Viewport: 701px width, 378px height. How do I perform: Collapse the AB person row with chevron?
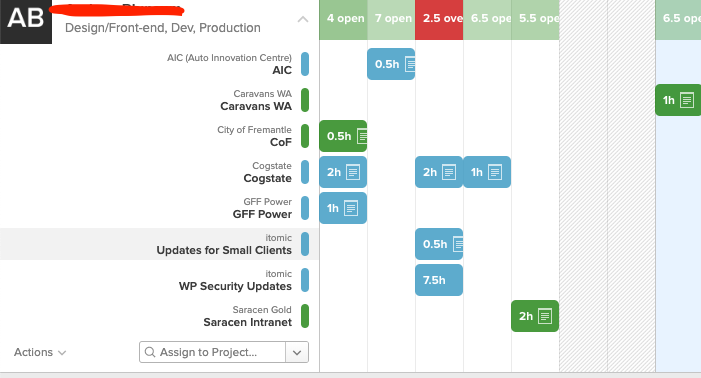coord(303,19)
